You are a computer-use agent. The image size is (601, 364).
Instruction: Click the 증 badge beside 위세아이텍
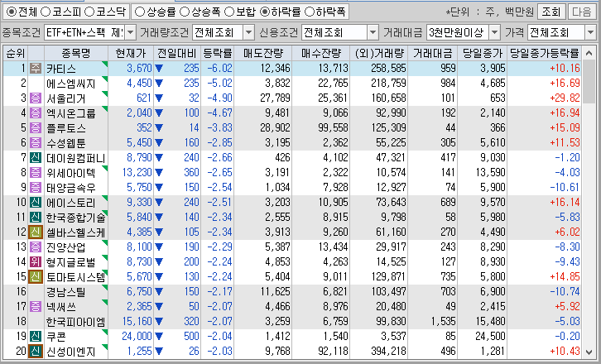pyautogui.click(x=36, y=172)
